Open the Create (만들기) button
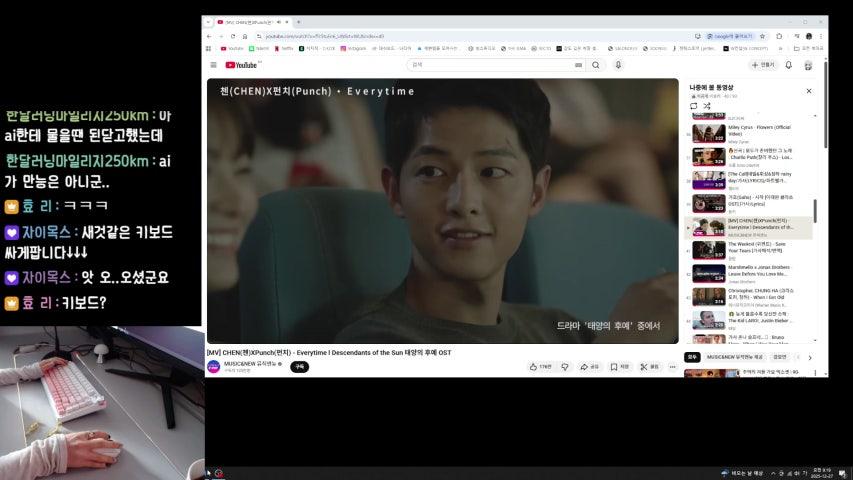This screenshot has height=480, width=853. pyautogui.click(x=763, y=65)
